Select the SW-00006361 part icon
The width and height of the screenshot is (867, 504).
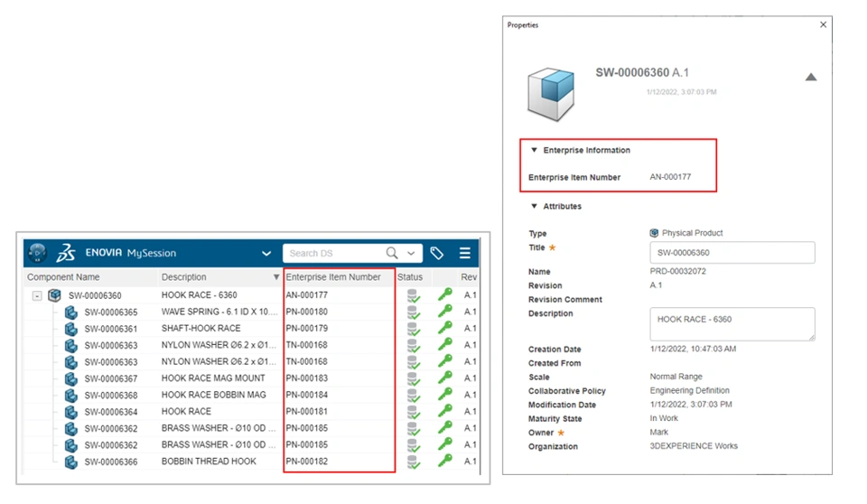[x=70, y=329]
